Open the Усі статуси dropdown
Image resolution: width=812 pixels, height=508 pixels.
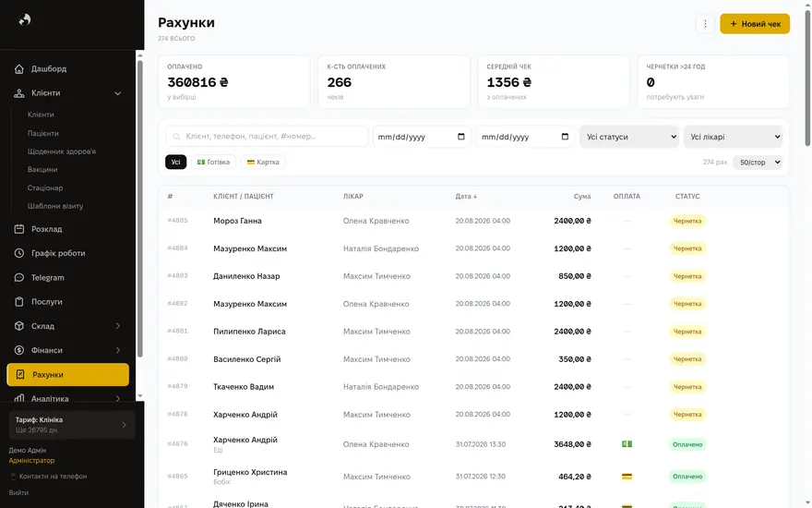tap(629, 137)
